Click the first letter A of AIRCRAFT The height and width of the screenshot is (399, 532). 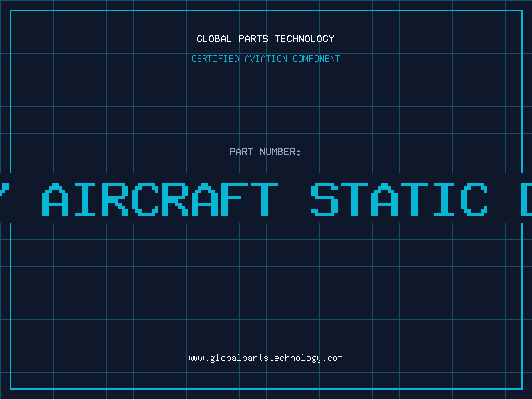click(55, 199)
